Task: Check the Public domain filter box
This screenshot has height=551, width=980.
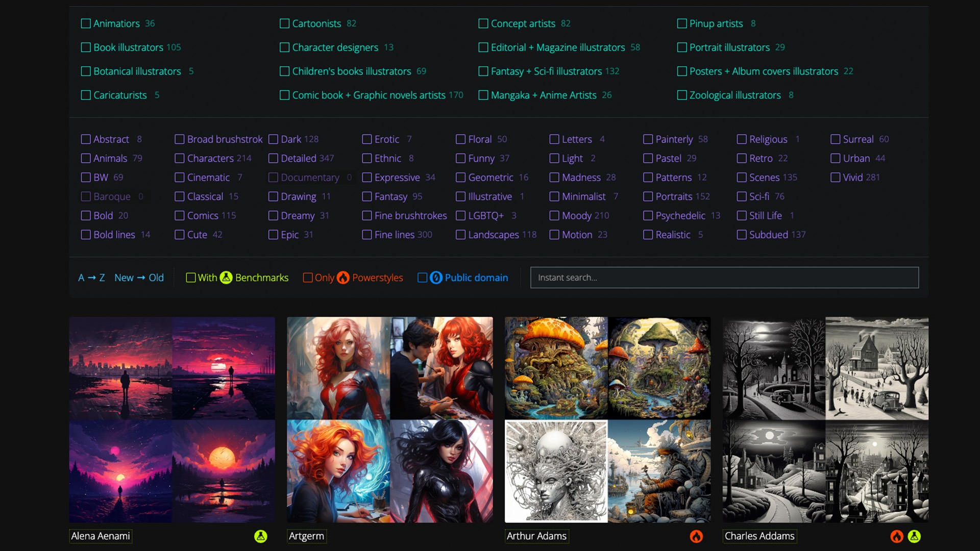Action: pos(422,278)
